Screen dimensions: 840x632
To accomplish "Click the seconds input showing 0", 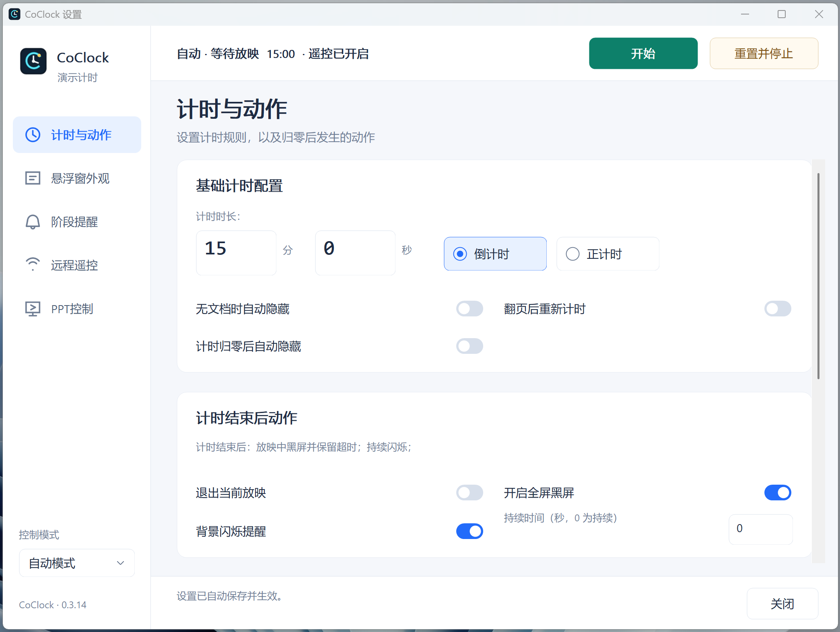I will (x=355, y=253).
